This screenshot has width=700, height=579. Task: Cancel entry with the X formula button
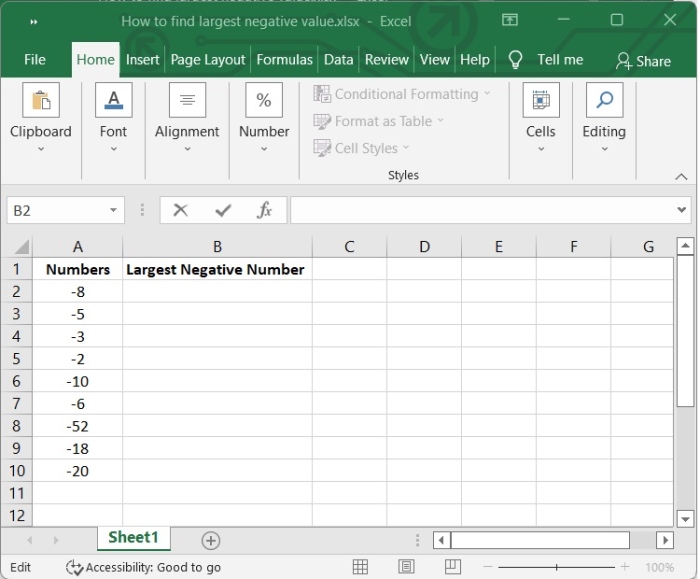click(180, 210)
